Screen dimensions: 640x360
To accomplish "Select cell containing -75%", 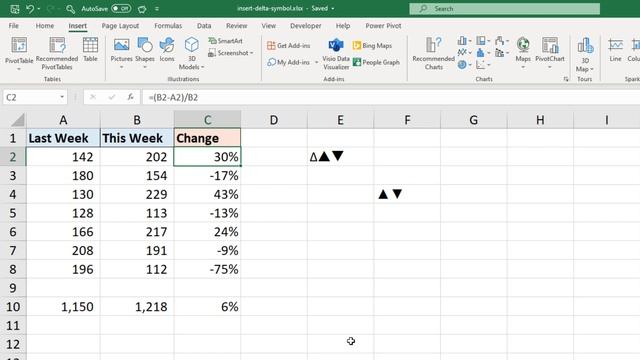I will (x=207, y=269).
